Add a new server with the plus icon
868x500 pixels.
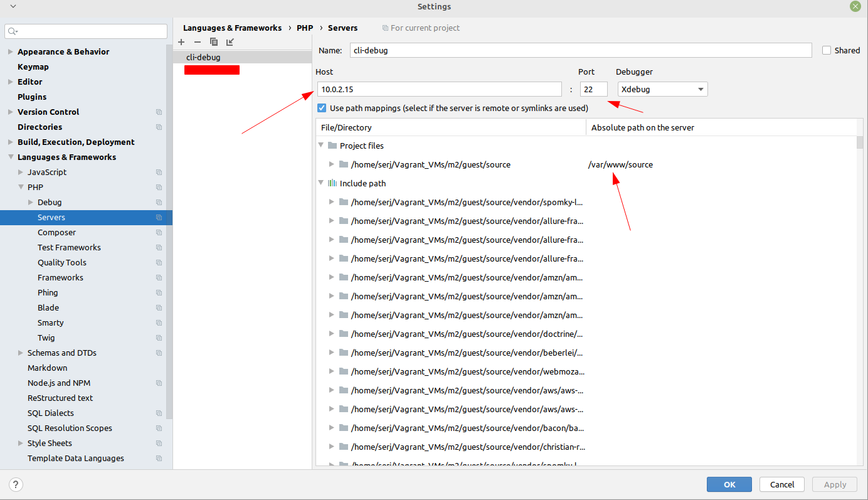(x=181, y=42)
